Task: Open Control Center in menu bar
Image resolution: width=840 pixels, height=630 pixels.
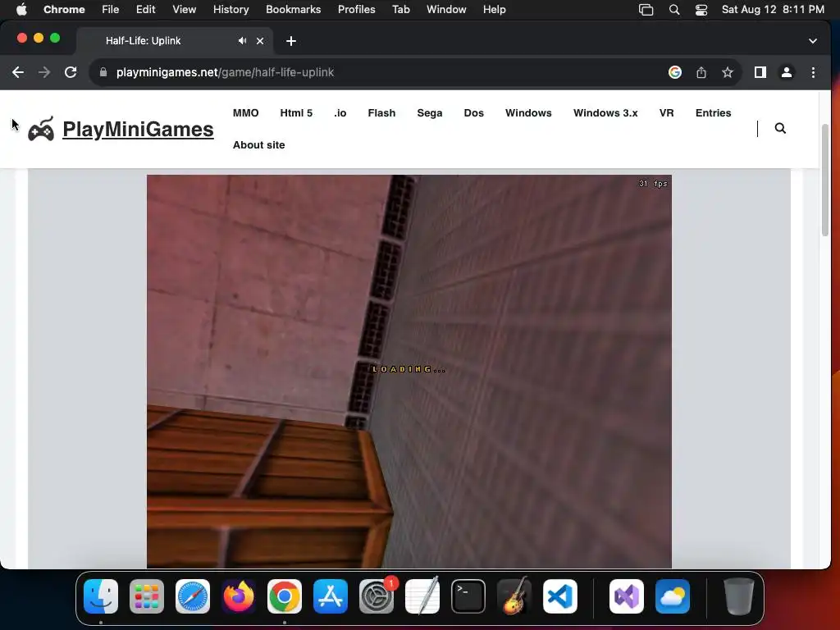Action: coord(701,10)
